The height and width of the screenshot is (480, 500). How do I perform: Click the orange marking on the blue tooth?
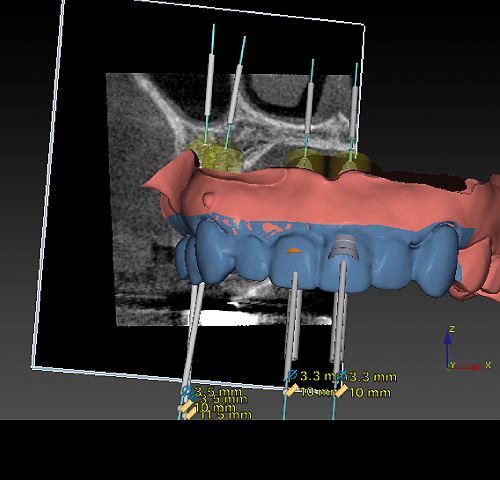coord(293,251)
